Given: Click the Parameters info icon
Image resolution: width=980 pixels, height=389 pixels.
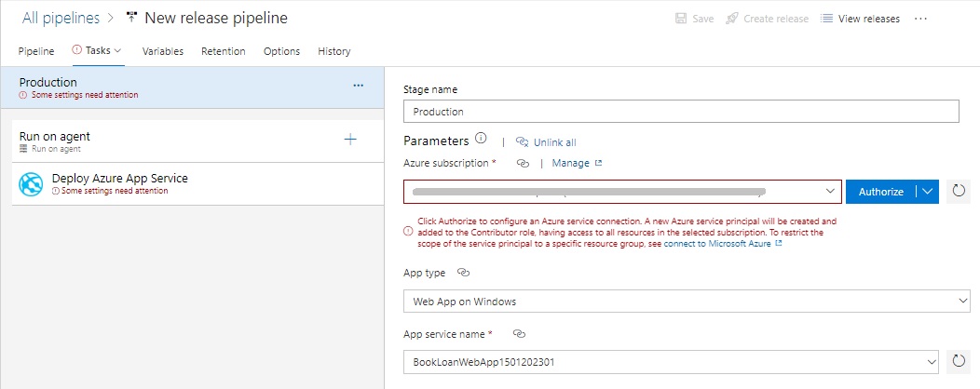Looking at the screenshot, I should pos(481,140).
